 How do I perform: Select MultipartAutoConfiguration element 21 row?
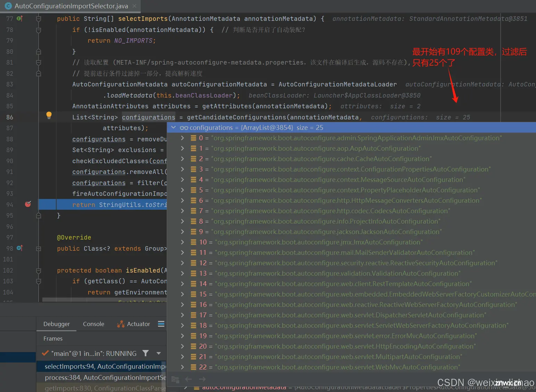click(x=352, y=357)
